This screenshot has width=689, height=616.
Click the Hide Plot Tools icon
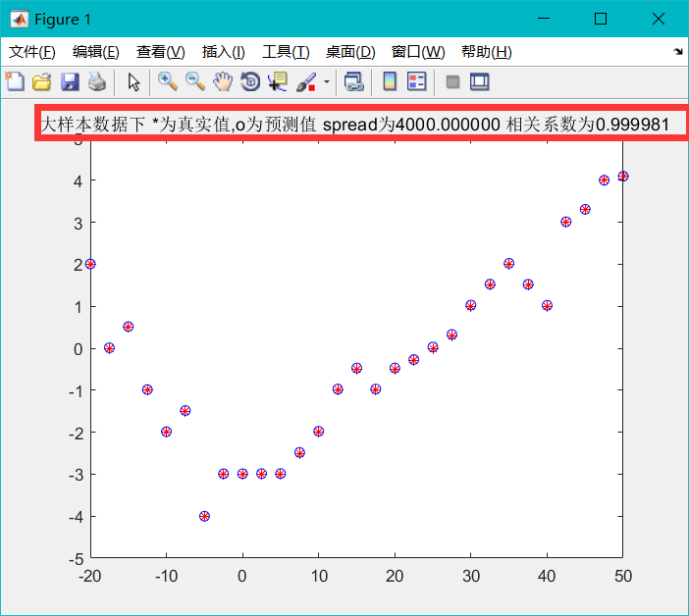pyautogui.click(x=452, y=81)
